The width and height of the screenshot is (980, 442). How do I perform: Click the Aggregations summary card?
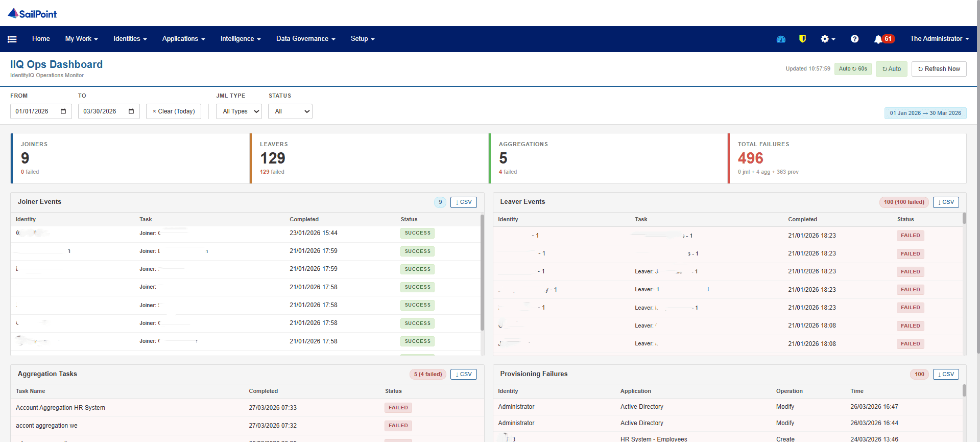(608, 158)
